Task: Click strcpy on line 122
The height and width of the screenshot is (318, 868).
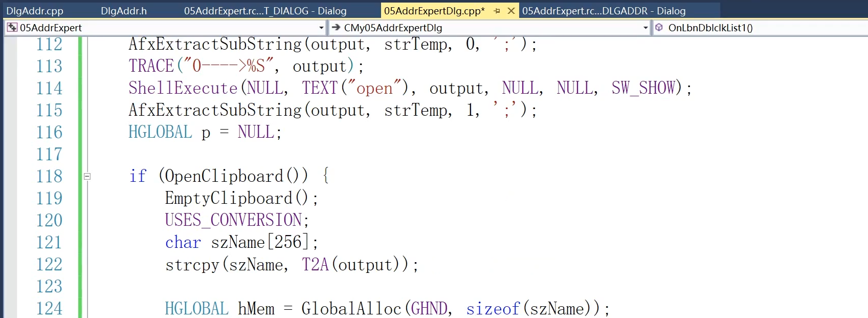Action: click(x=192, y=265)
